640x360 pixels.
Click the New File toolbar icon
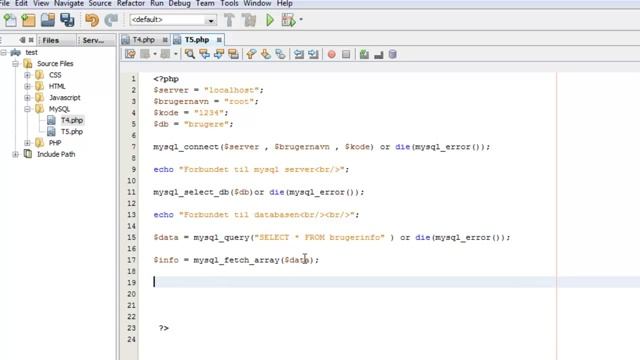click(x=10, y=20)
